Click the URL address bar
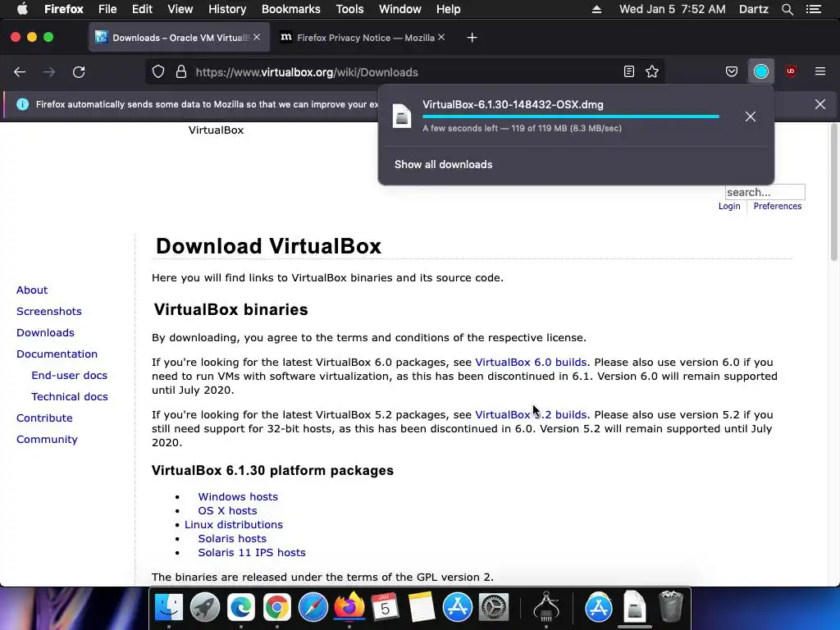 pyautogui.click(x=404, y=72)
